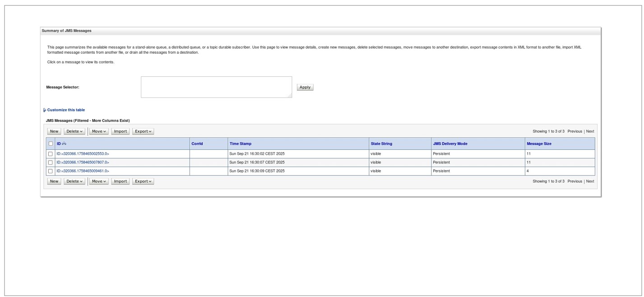Click the top Import button
The width and height of the screenshot is (644, 297).
click(120, 131)
